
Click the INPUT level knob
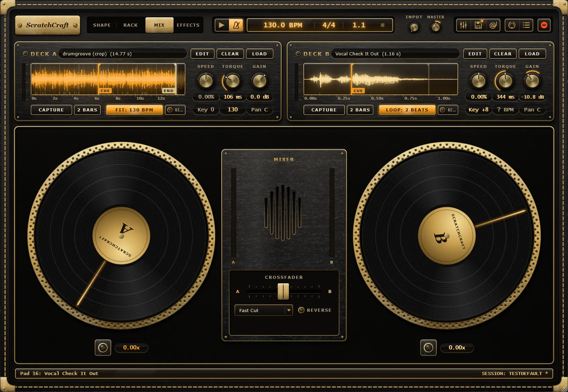pos(414,27)
